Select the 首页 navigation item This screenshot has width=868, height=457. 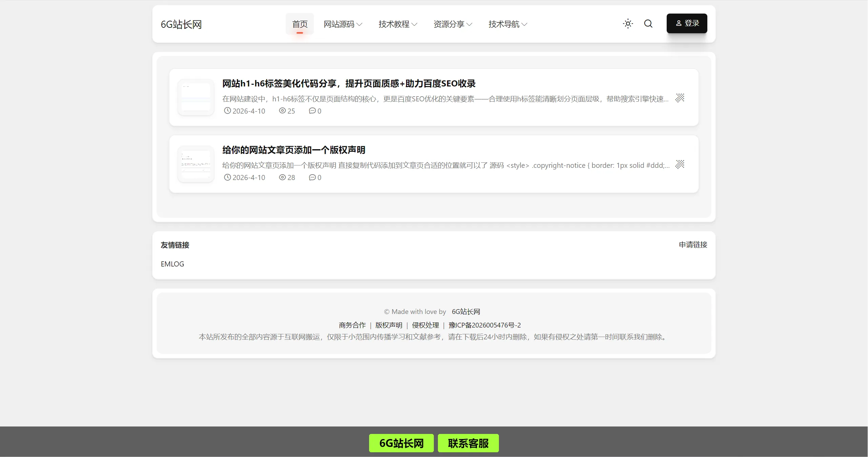coord(300,24)
